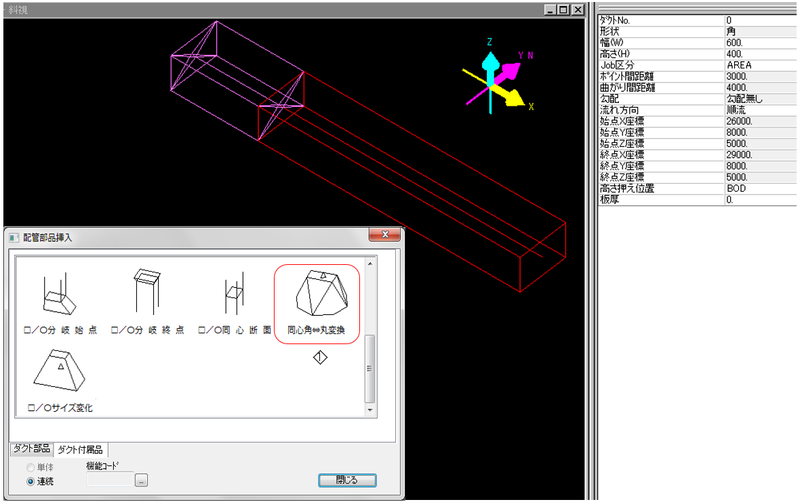
Task: Select the □/○分岐始点 duct part icon
Action: [61, 293]
